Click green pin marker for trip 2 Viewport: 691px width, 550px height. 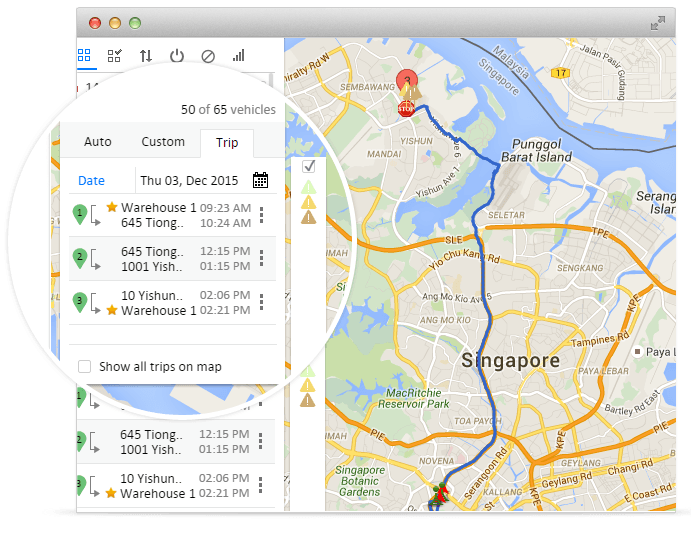click(79, 258)
